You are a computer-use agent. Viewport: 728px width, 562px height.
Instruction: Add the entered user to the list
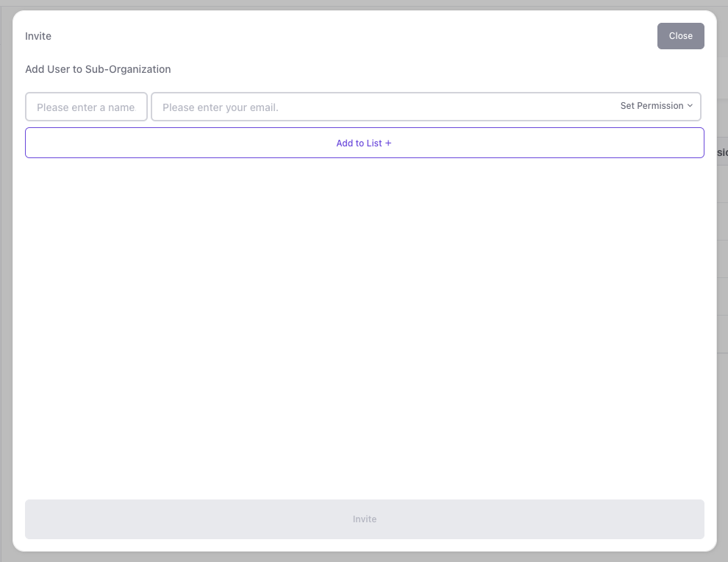(364, 143)
